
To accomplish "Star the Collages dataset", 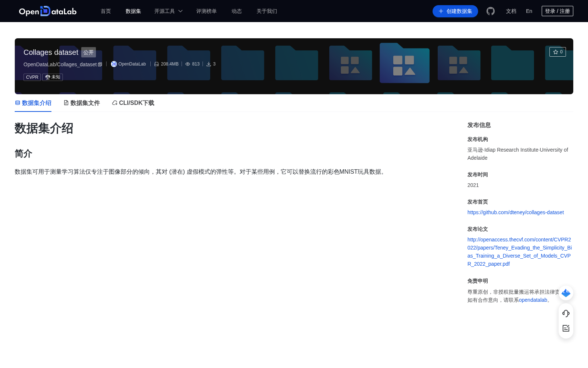I will coord(557,52).
